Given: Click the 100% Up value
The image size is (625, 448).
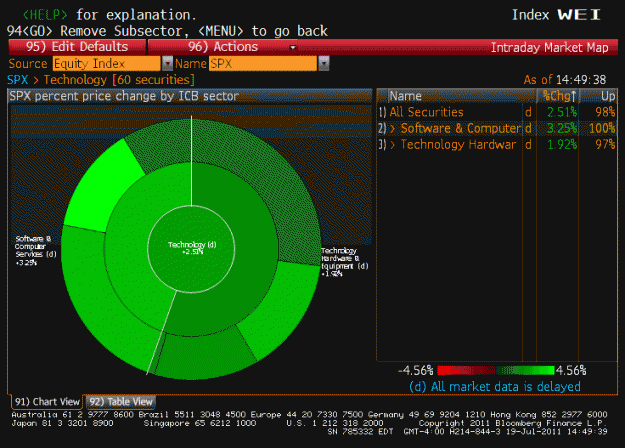Looking at the screenshot, I should pyautogui.click(x=602, y=128).
